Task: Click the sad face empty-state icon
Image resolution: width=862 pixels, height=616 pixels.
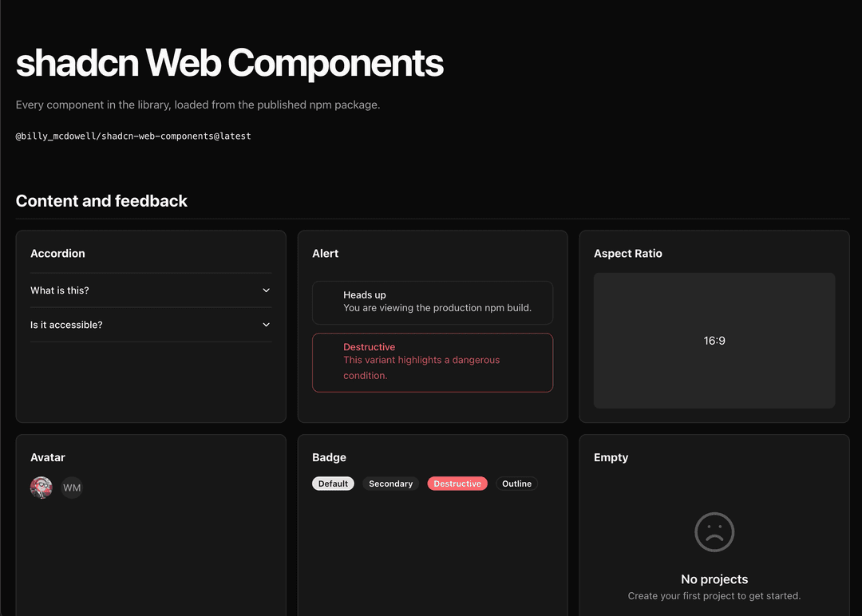Action: tap(714, 532)
